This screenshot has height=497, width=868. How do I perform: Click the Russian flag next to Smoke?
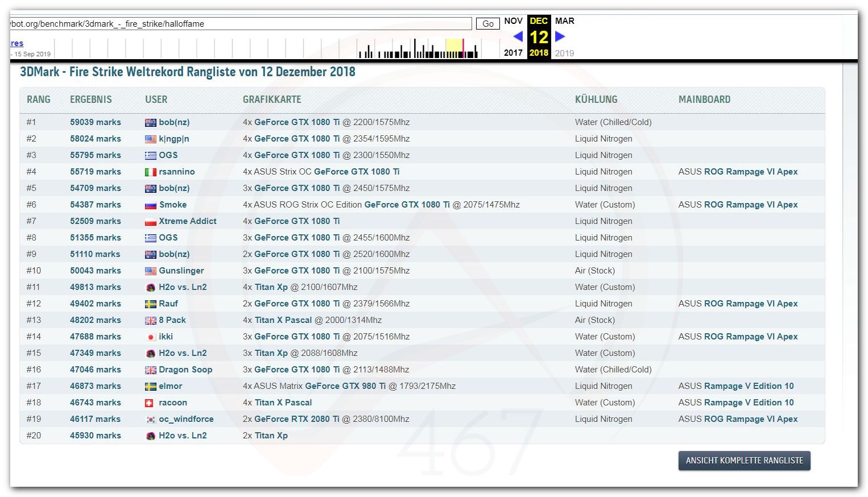(151, 205)
